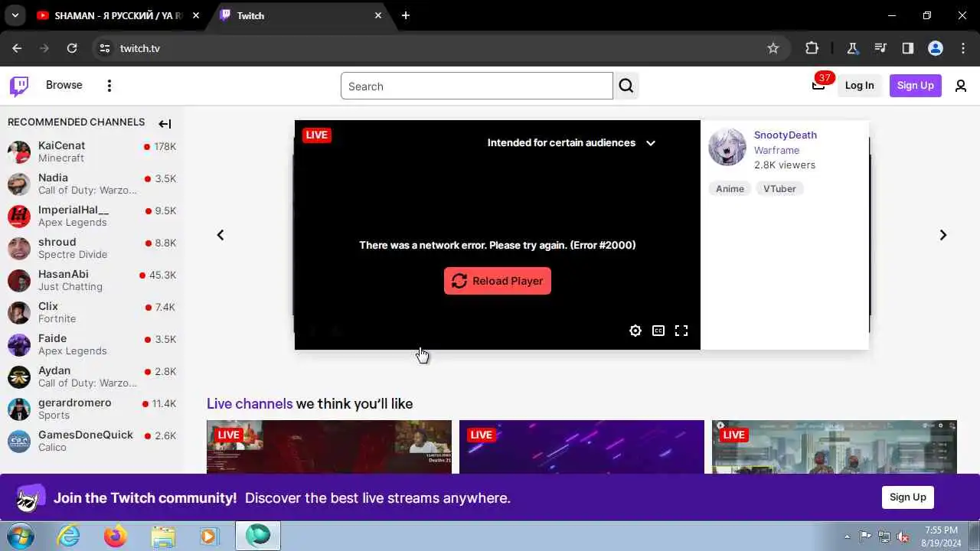The width and height of the screenshot is (980, 551).
Task: Open the notifications inbox with 37 badge
Action: click(818, 85)
